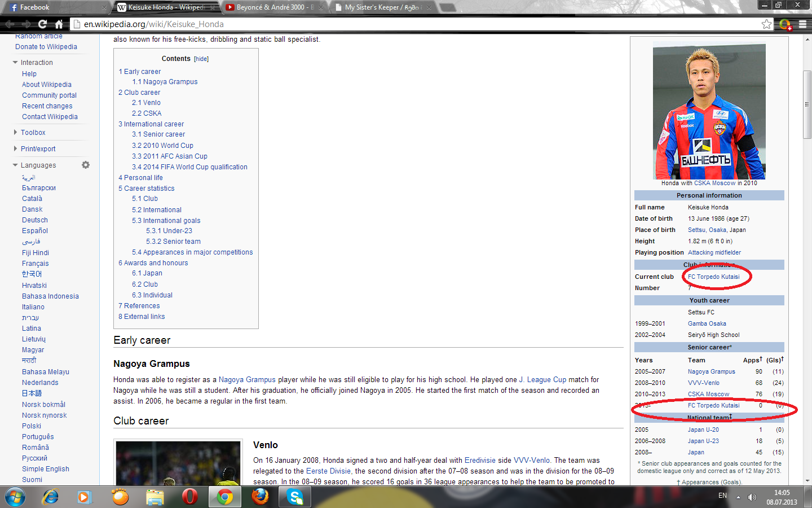The width and height of the screenshot is (812, 508).
Task: Jump to 7 References section
Action: click(x=139, y=306)
